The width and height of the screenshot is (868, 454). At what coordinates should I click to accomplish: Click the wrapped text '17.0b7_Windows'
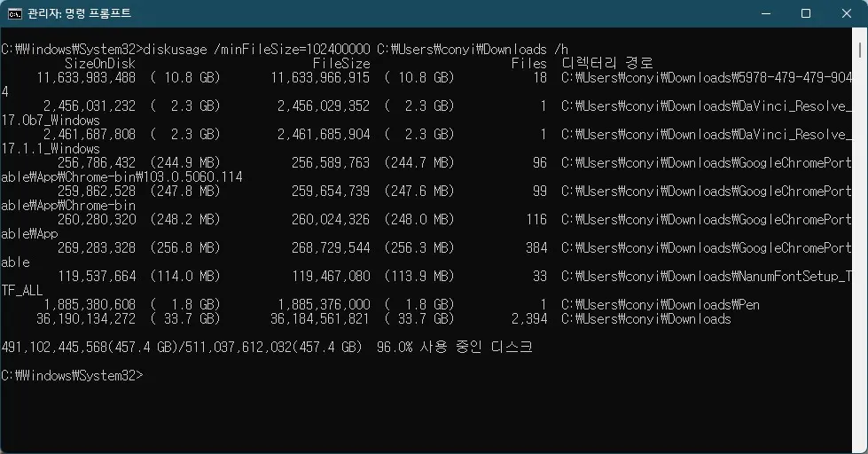[51, 121]
